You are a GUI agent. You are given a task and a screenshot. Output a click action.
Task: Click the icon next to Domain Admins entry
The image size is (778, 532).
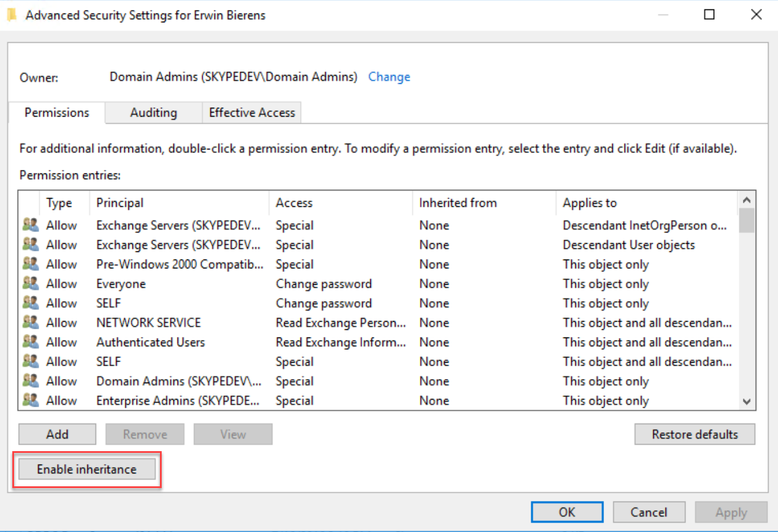click(30, 381)
